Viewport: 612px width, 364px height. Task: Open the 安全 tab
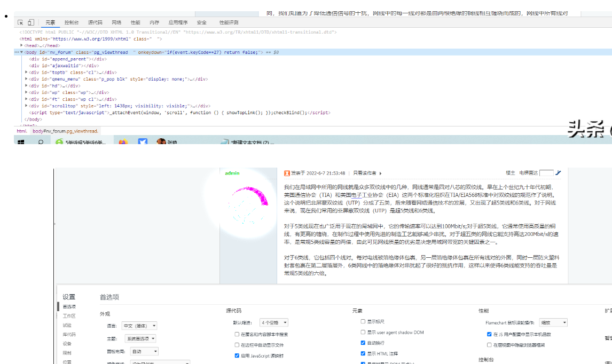click(201, 22)
